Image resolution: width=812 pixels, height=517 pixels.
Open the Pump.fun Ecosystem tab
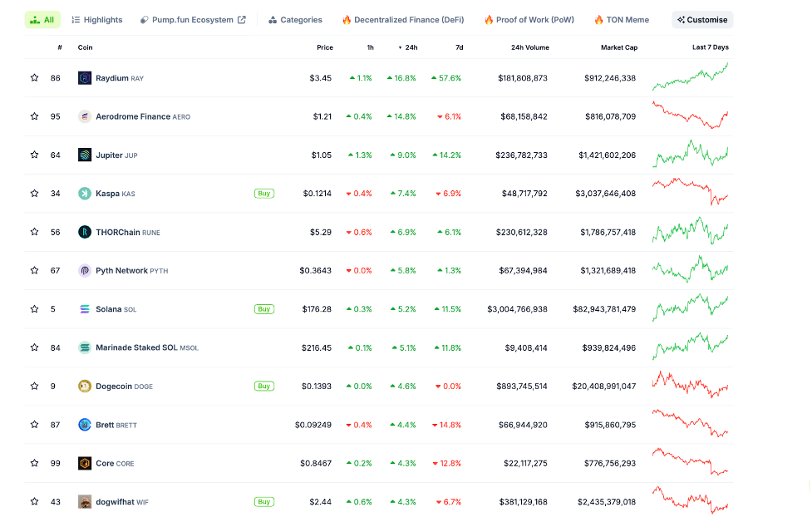click(x=193, y=20)
